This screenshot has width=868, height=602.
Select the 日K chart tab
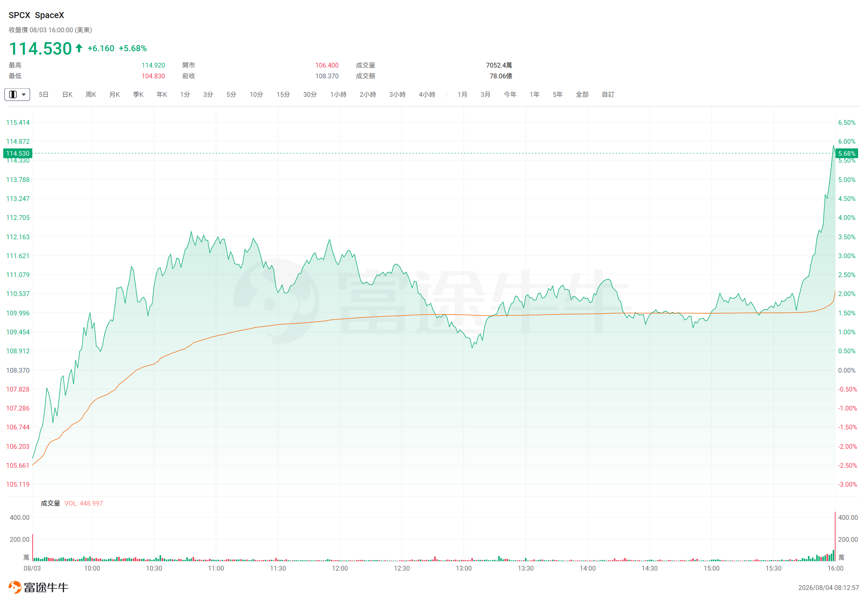click(68, 95)
